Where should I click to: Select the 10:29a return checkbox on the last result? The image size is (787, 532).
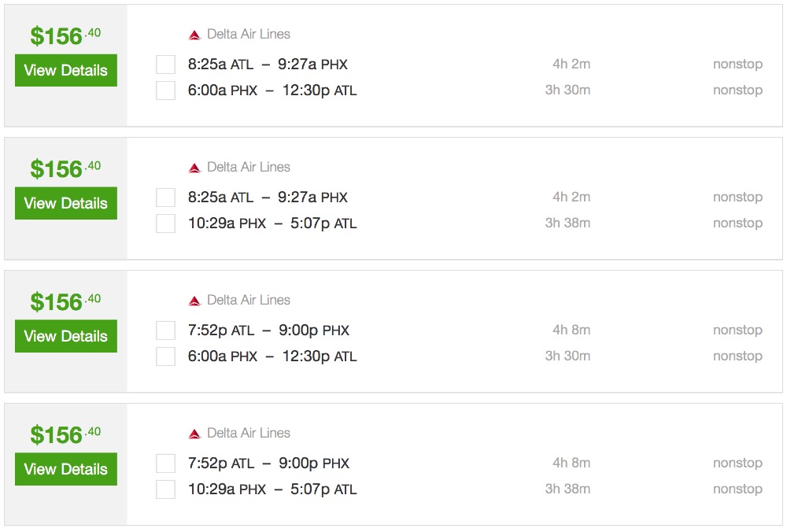click(x=165, y=489)
